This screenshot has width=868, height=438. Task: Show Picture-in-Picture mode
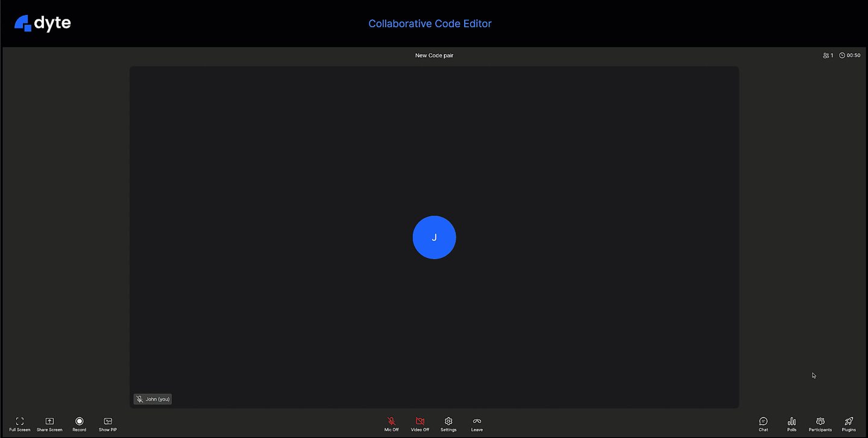(x=107, y=424)
